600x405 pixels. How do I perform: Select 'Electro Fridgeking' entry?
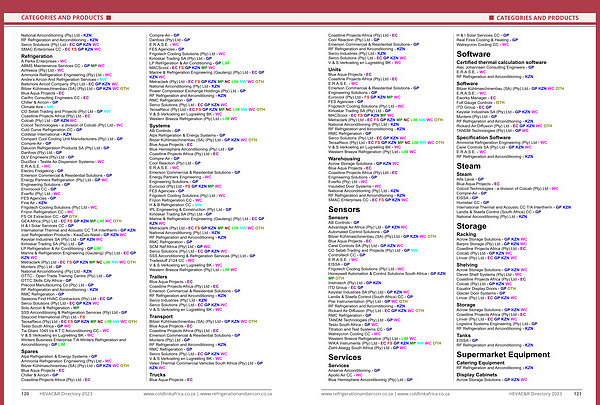pyautogui.click(x=42, y=171)
